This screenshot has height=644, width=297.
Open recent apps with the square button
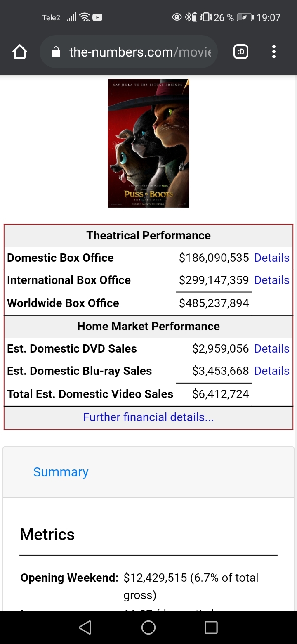pos(211,627)
